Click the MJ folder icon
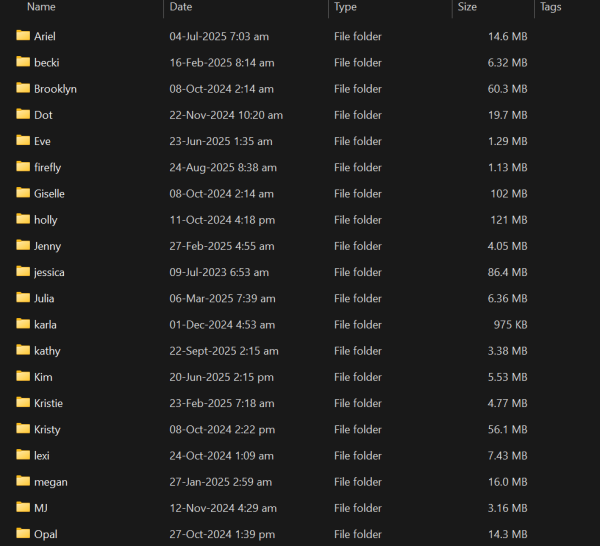 click(24, 508)
